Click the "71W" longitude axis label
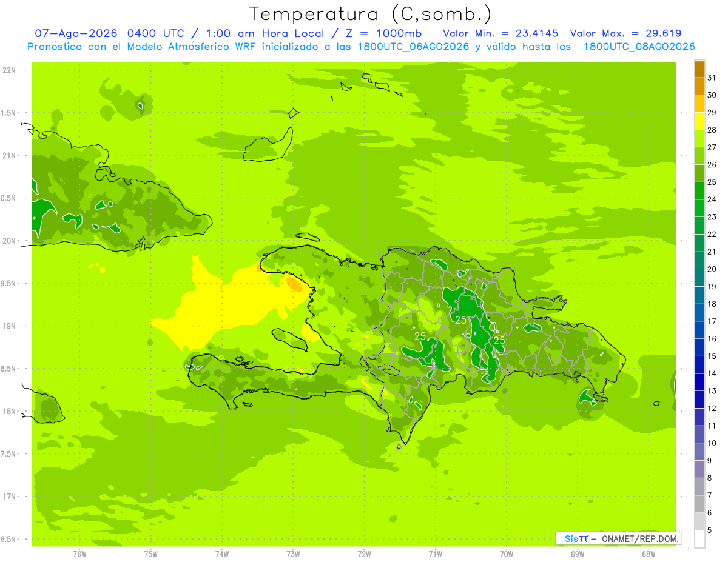 tap(436, 554)
